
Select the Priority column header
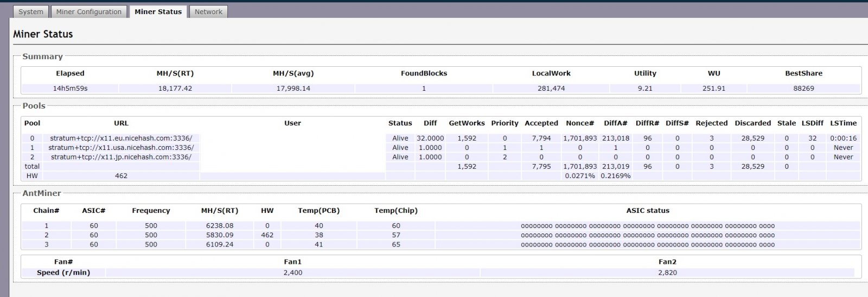coord(505,123)
